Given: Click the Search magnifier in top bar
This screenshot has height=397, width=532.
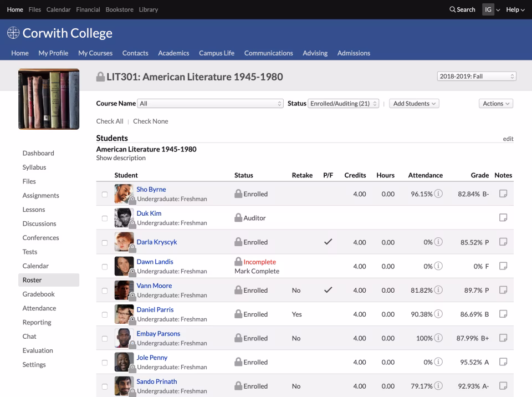Looking at the screenshot, I should 453,9.
